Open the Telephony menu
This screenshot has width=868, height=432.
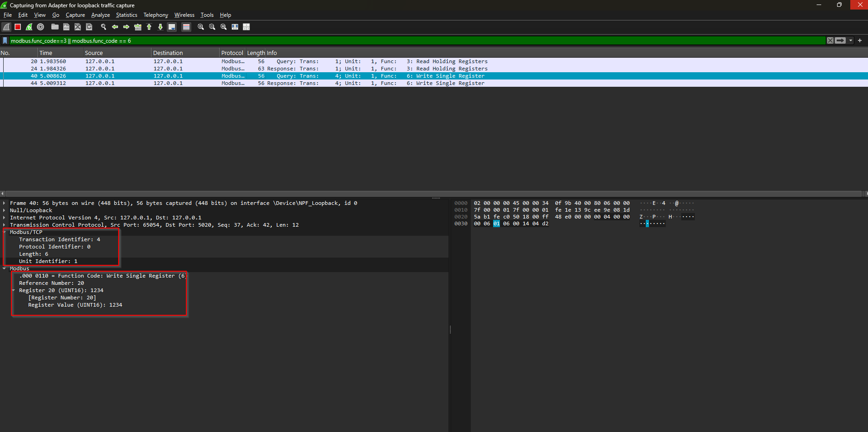click(x=156, y=15)
